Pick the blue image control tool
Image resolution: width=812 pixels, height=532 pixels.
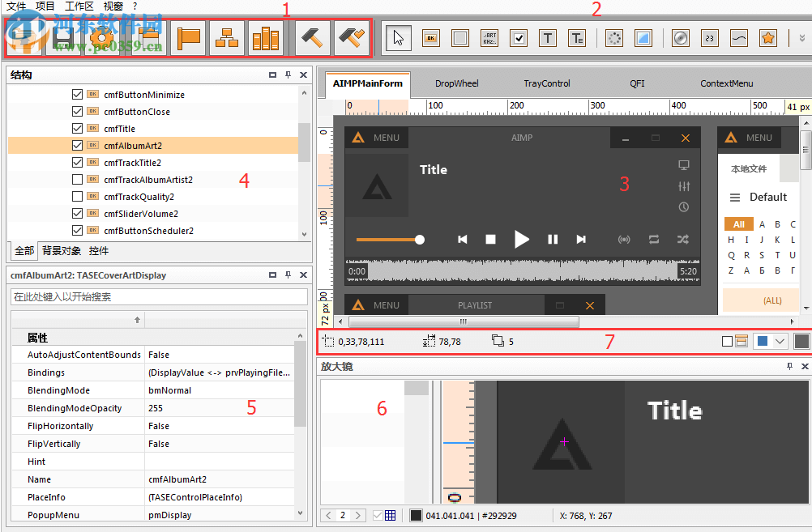coord(643,38)
